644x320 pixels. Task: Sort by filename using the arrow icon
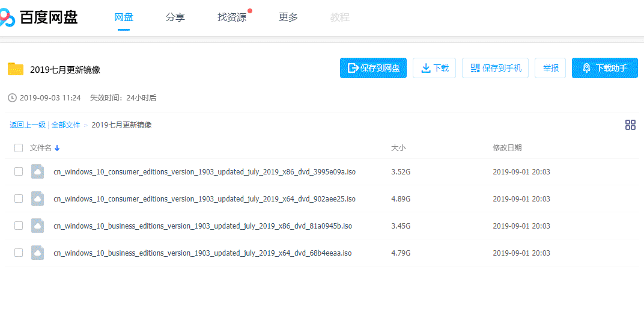point(57,148)
